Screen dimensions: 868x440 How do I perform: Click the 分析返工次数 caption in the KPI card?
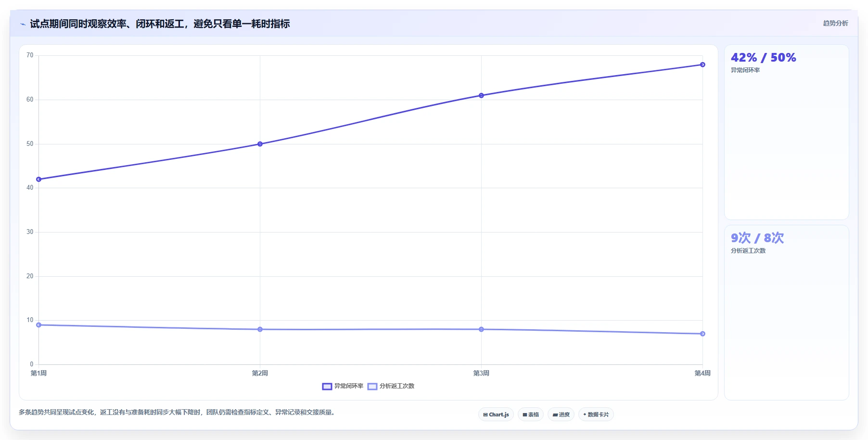tap(748, 251)
